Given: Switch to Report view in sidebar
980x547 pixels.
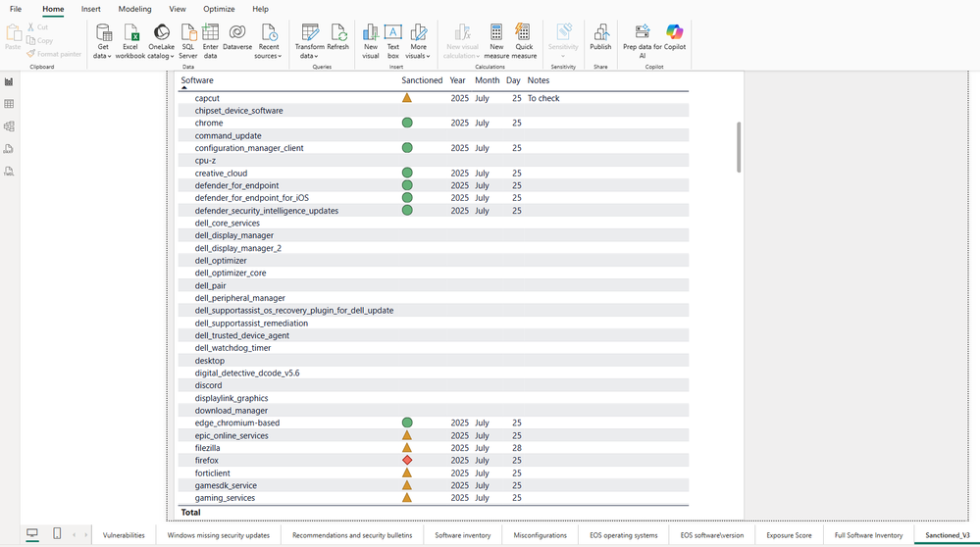Looking at the screenshot, I should [10, 81].
